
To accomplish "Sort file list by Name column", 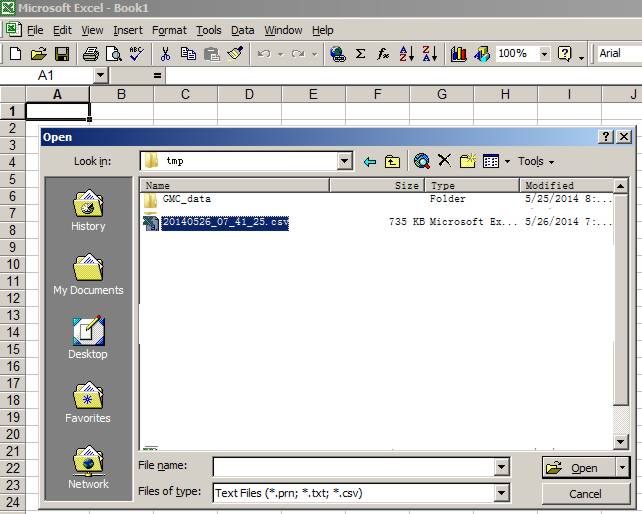I will 235,186.
